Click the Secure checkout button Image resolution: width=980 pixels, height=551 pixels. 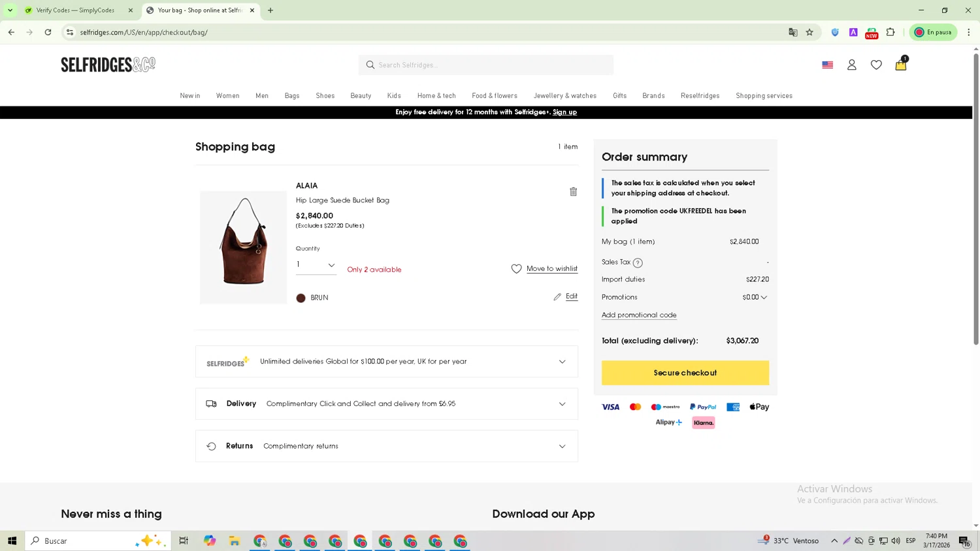(685, 373)
